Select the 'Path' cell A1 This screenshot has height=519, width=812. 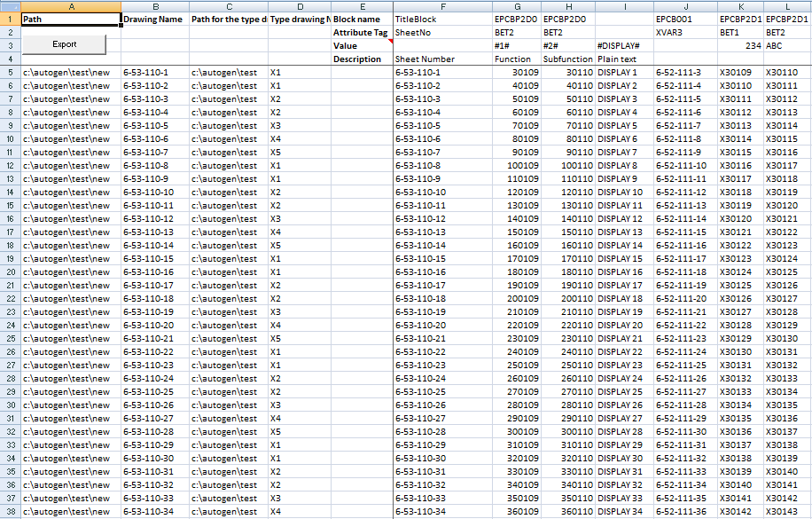point(71,20)
